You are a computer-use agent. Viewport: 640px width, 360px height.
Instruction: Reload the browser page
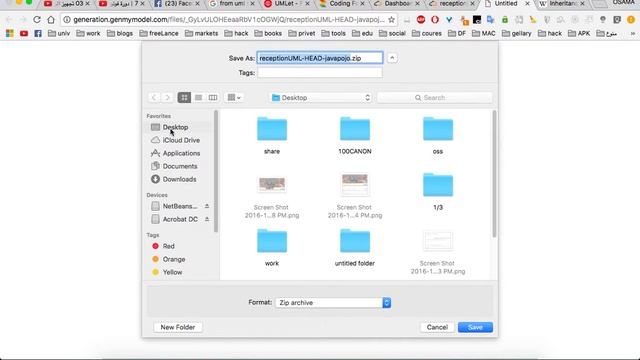point(37,20)
